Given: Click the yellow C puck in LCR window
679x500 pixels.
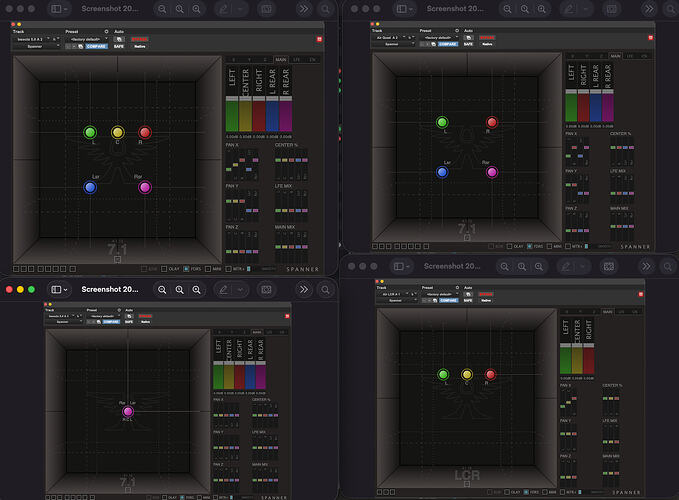Looking at the screenshot, I should pyautogui.click(x=466, y=374).
